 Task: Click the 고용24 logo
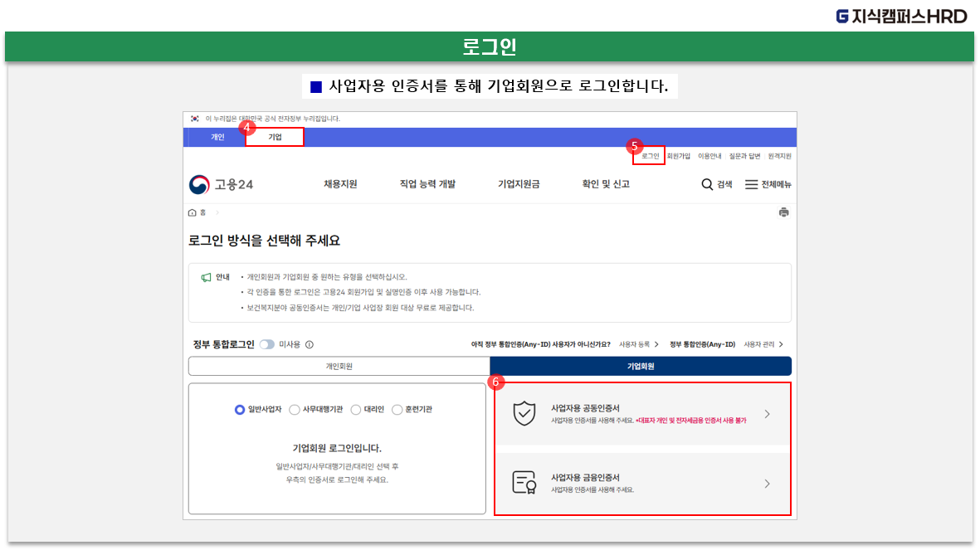click(x=221, y=184)
